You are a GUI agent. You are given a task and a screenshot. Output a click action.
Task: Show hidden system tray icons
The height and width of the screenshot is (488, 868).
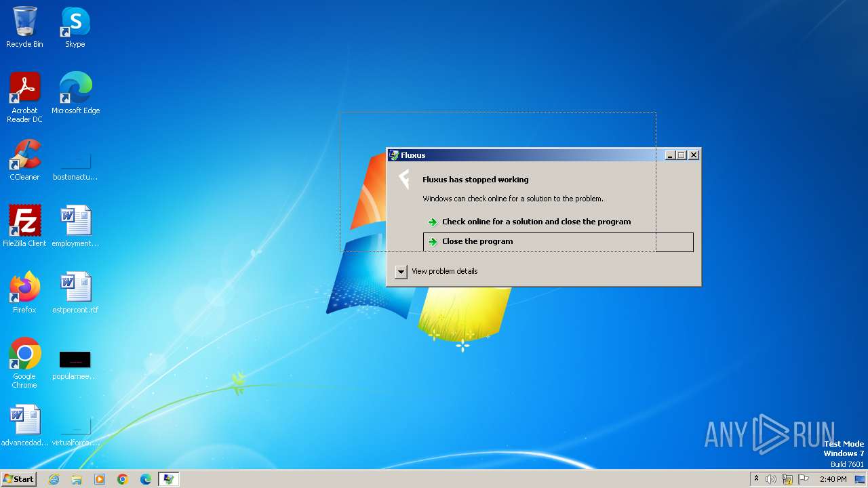tap(756, 479)
